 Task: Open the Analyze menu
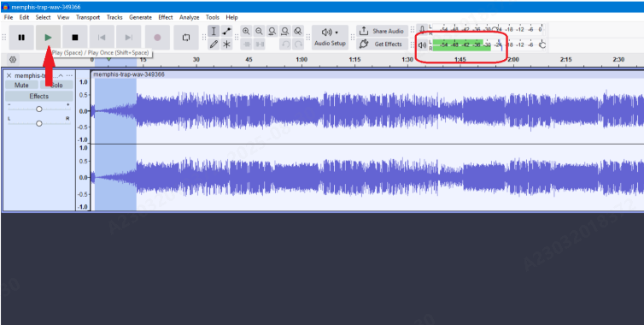click(190, 17)
